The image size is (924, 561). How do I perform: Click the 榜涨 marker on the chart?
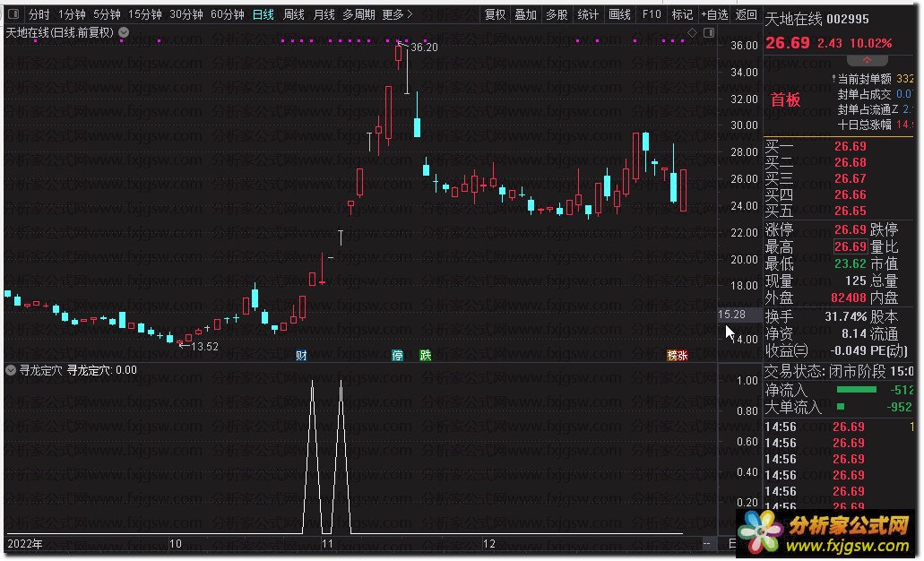[677, 356]
